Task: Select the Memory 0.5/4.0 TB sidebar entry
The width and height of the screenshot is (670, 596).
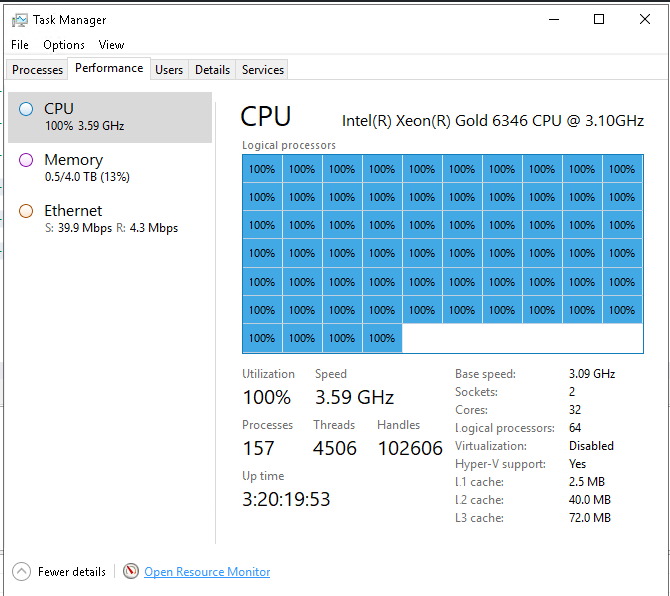Action: 110,168
